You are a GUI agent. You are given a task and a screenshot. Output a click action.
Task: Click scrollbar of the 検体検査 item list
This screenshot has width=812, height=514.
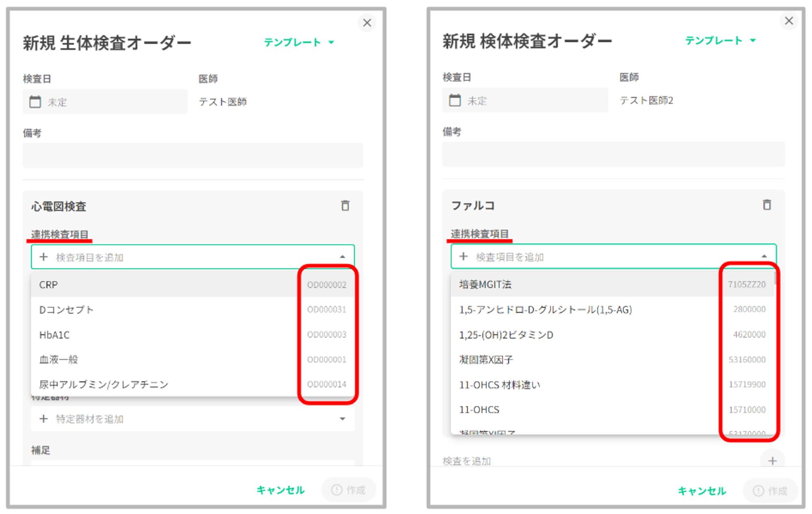point(775,279)
